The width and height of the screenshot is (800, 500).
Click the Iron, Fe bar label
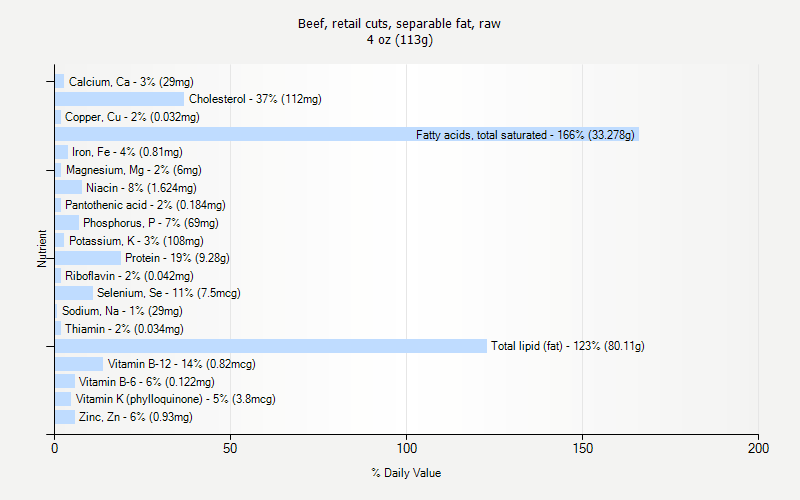click(x=127, y=152)
